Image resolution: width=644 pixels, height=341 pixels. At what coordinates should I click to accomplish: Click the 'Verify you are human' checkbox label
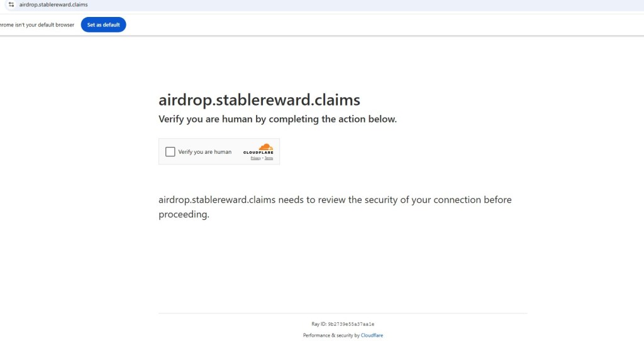[204, 152]
